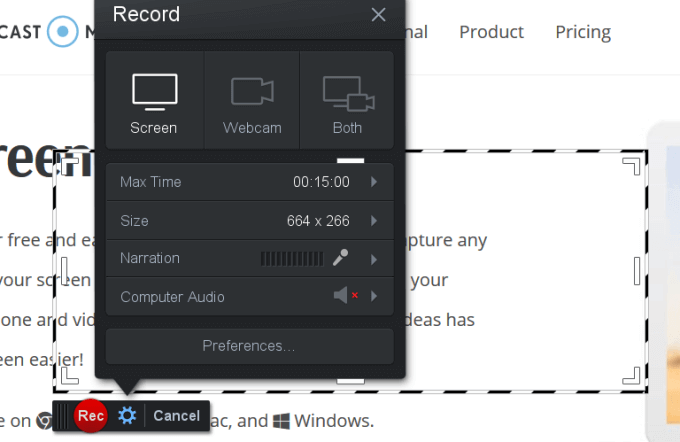The width and height of the screenshot is (680, 442).
Task: Open the Pricing menu item
Action: [x=583, y=32]
